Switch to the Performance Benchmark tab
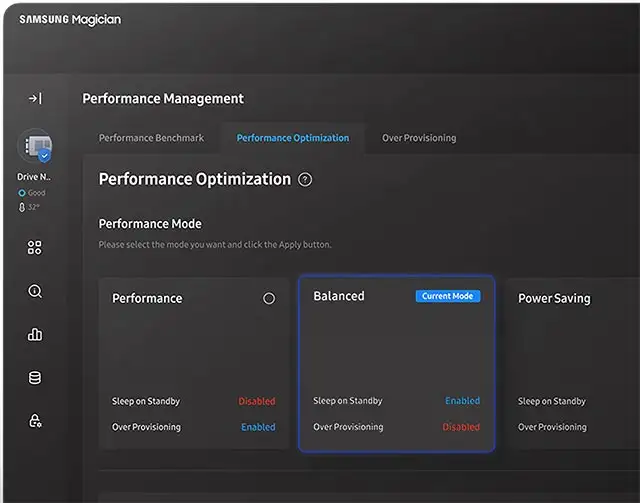Viewport: 640px width, 503px height. 151,138
